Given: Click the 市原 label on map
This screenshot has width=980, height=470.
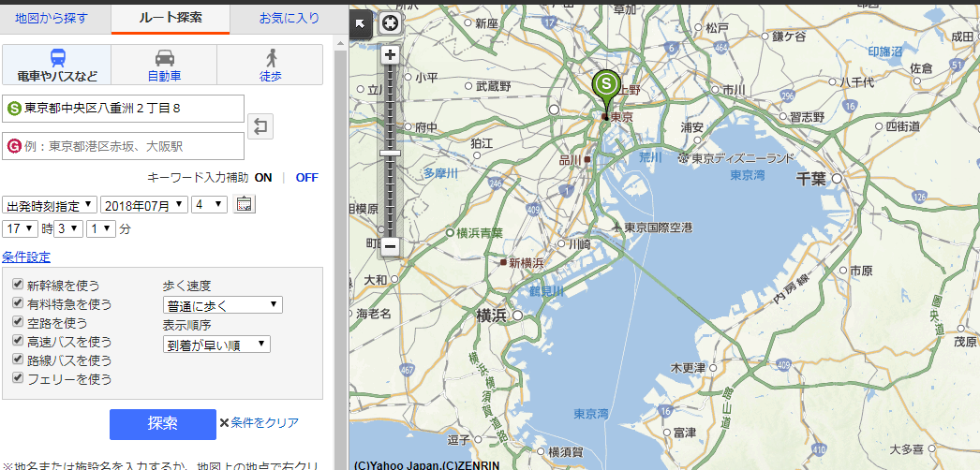Looking at the screenshot, I should tap(861, 271).
